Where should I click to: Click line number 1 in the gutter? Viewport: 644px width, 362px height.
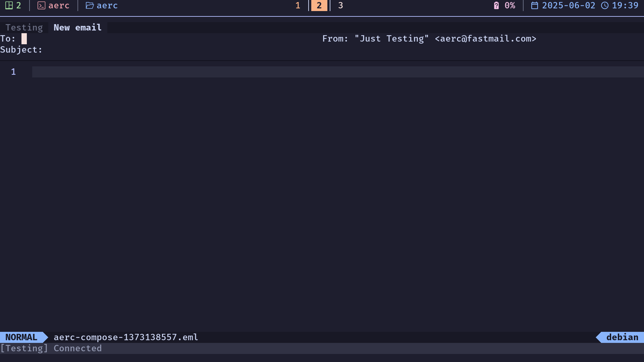[x=13, y=72]
